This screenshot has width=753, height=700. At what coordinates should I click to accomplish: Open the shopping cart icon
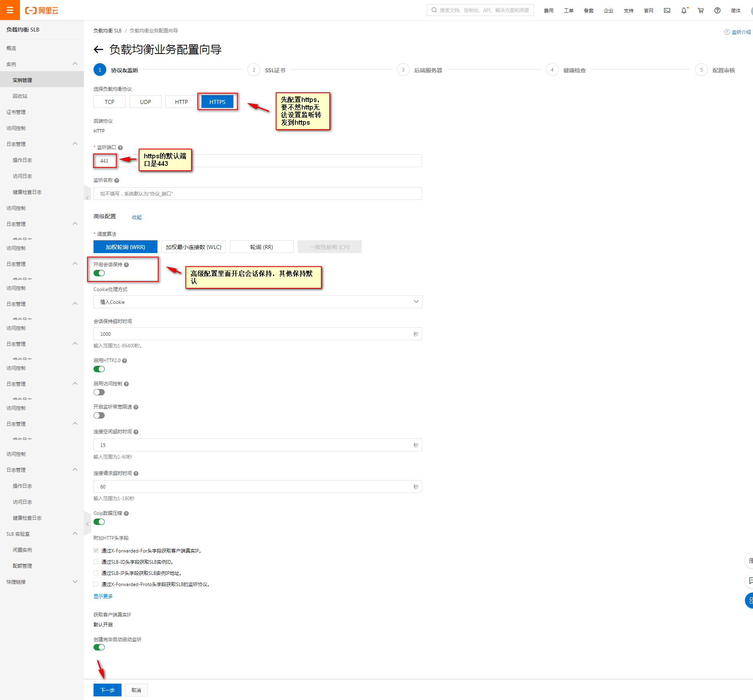(x=701, y=10)
